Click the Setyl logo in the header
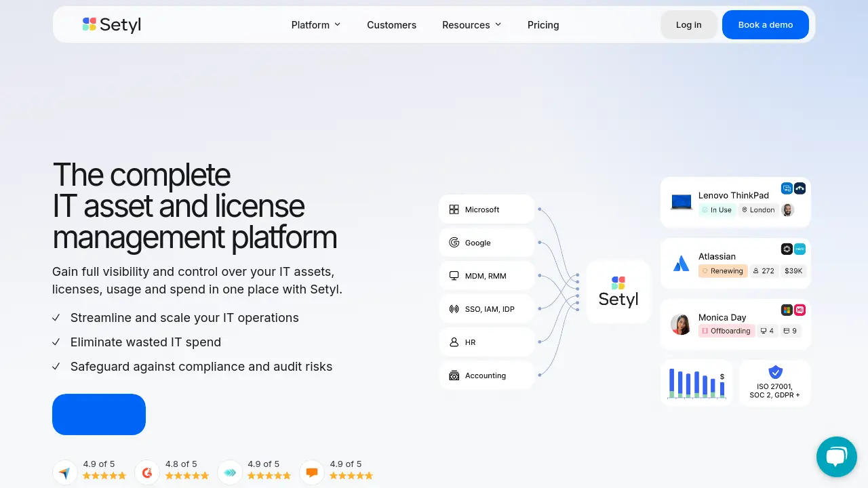This screenshot has height=488, width=868. [112, 24]
